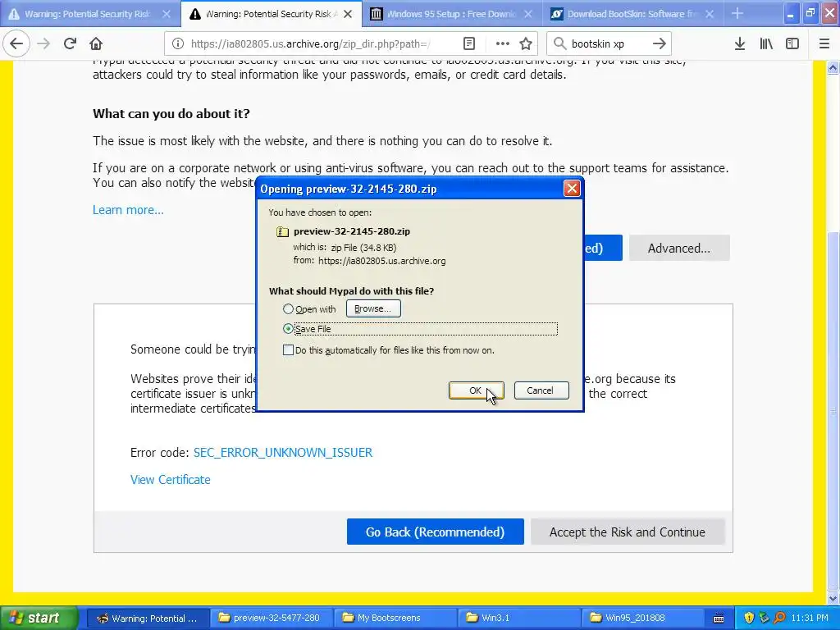Click the orange magnifier tray icon

[x=779, y=618]
